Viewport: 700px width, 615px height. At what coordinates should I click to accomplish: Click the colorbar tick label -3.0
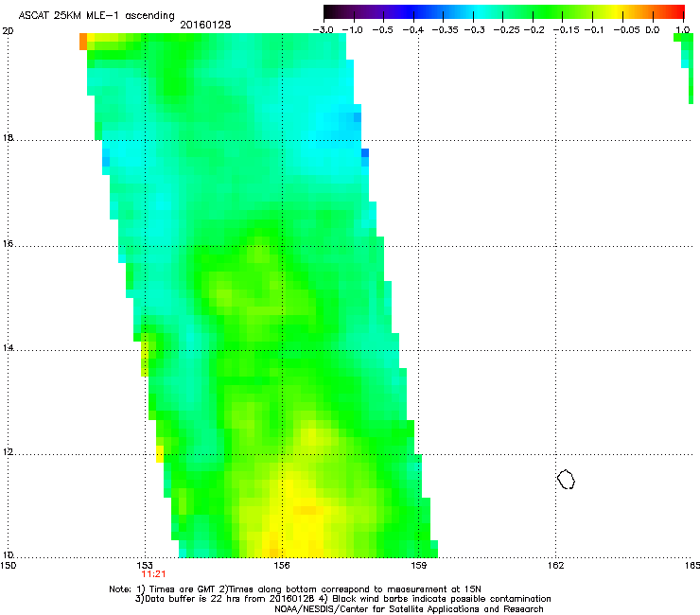click(x=323, y=30)
